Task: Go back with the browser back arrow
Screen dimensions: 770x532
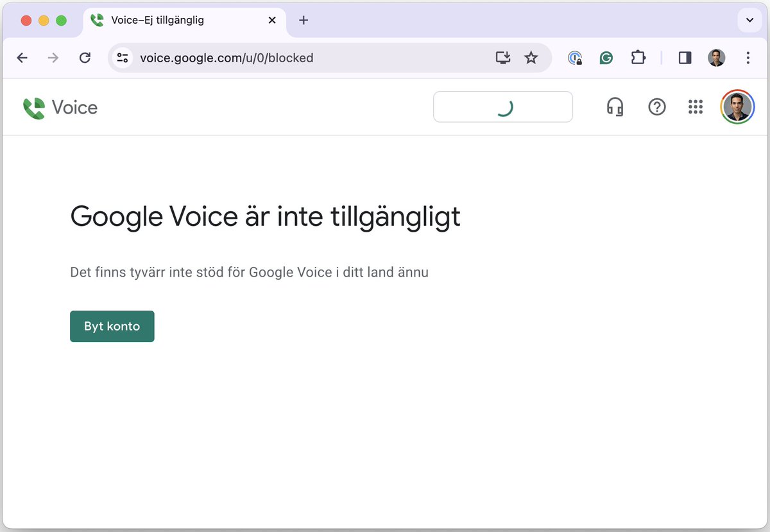Action: tap(22, 58)
